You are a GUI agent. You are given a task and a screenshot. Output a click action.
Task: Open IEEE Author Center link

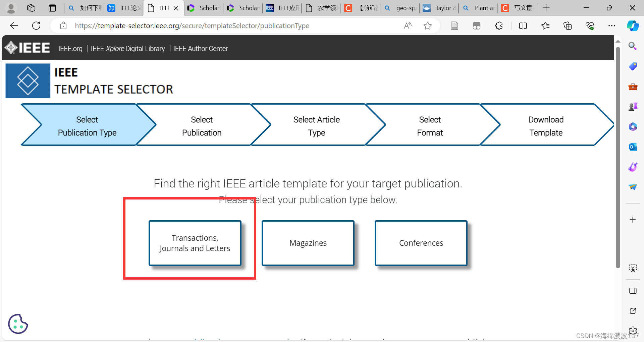coord(200,49)
